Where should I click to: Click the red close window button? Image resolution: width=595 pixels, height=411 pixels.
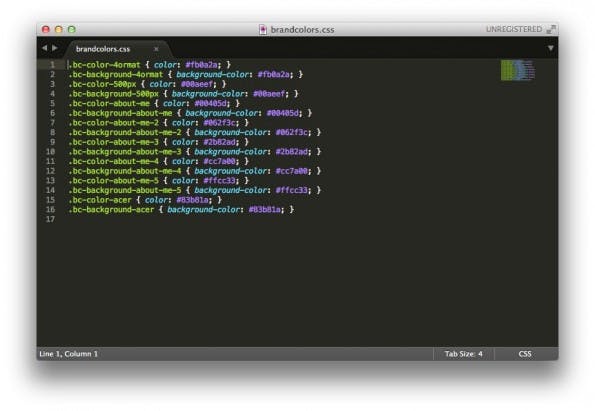(46, 29)
